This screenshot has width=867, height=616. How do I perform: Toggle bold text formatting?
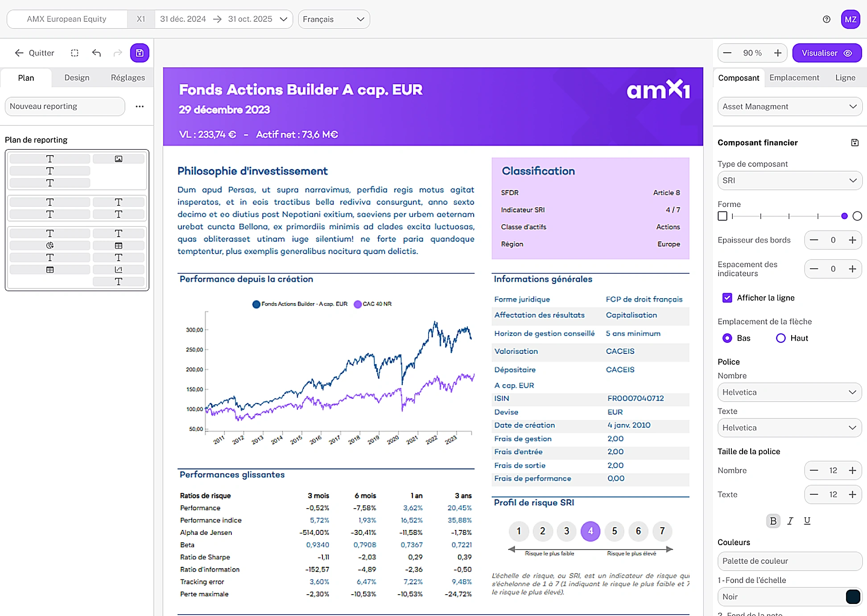click(x=773, y=521)
